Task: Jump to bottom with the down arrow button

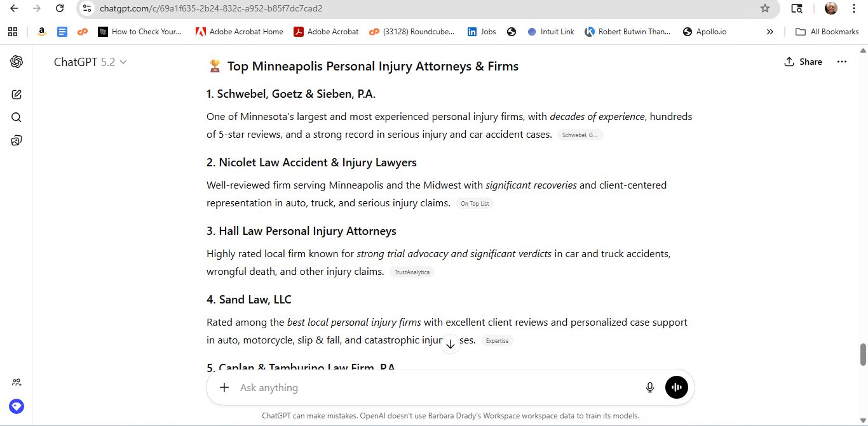Action: point(451,344)
